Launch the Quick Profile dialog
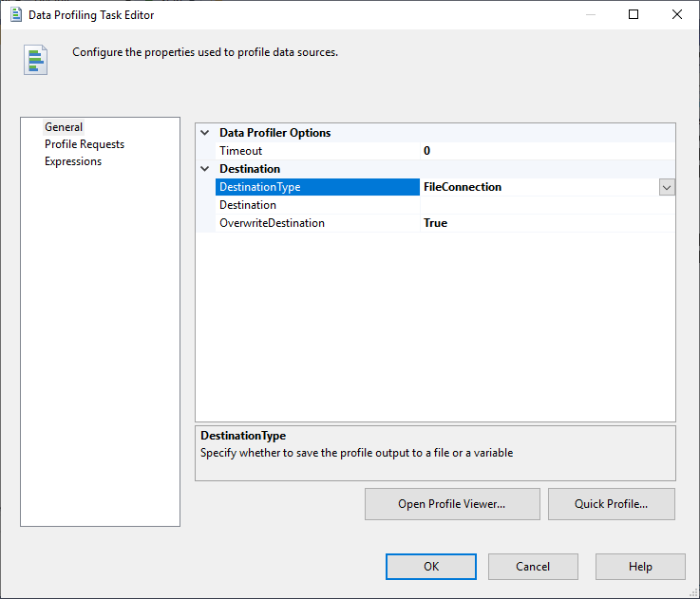Image resolution: width=700 pixels, height=599 pixels. pos(612,504)
